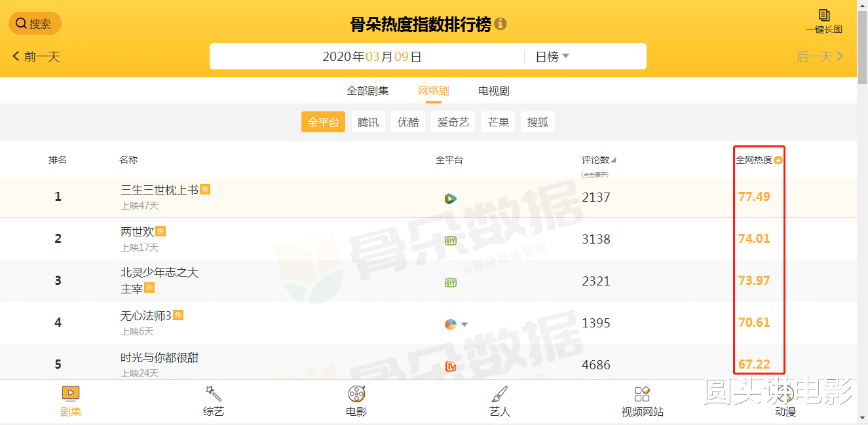
Task: Open the 剧集 bottom navigation tab
Action: coord(71,401)
